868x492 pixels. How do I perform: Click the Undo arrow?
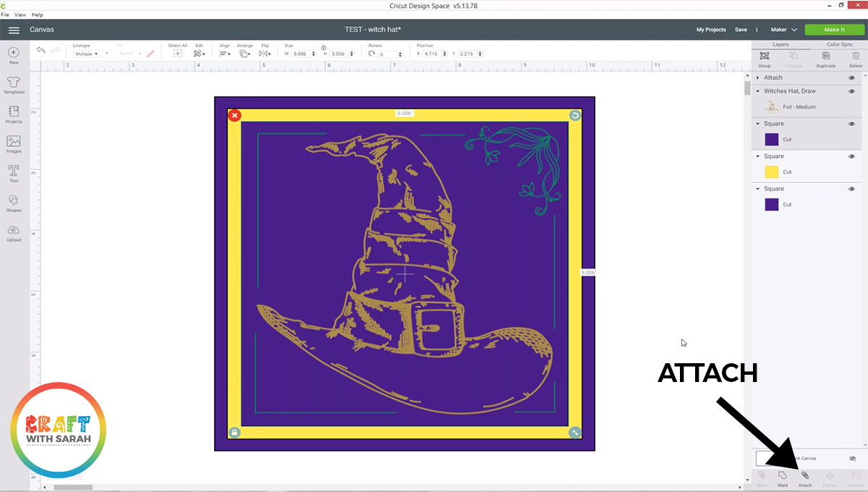pos(41,51)
